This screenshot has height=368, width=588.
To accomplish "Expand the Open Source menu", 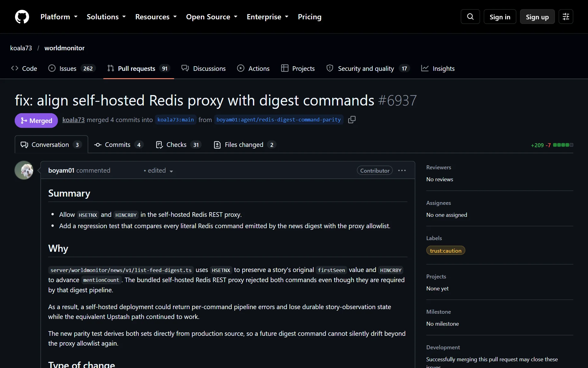I will tap(212, 17).
